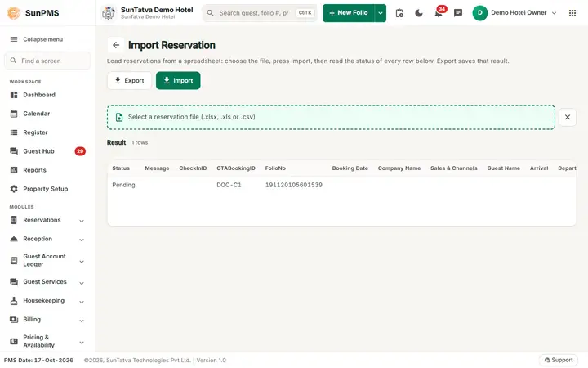Click the Export button

pyautogui.click(x=129, y=80)
